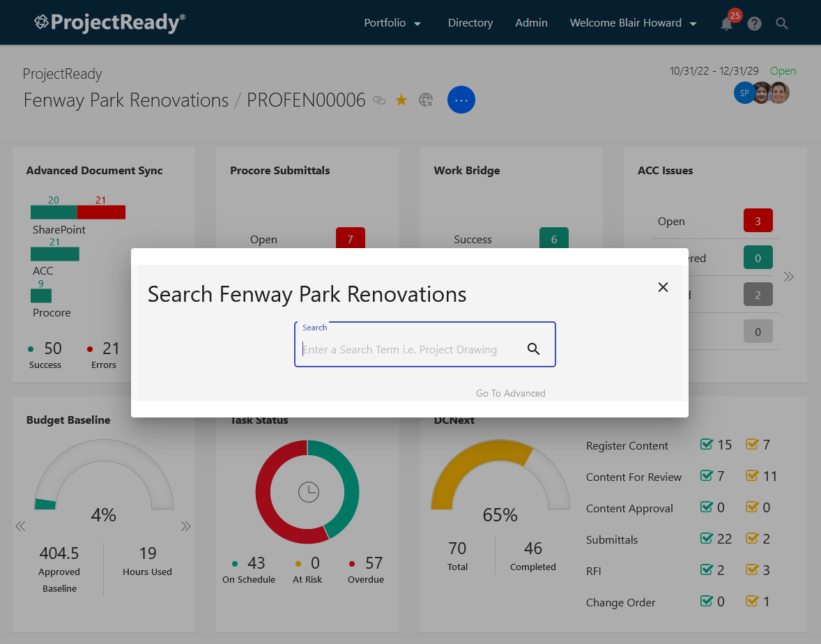Screen dimensions: 821x644
Task: Open the notifications bell with 25 alerts
Action: click(726, 23)
